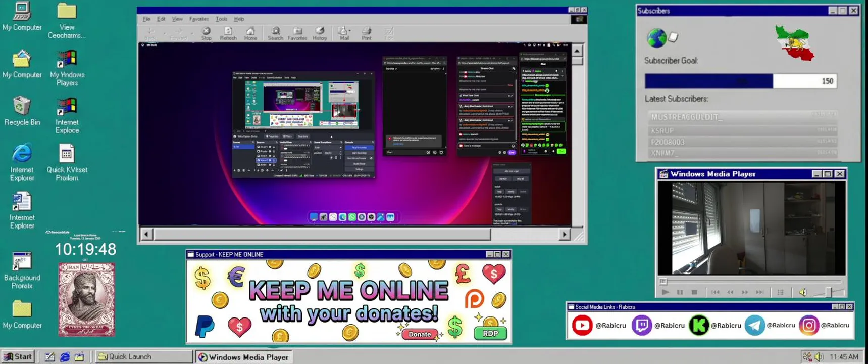Click the system tray volume icon

tap(819, 357)
